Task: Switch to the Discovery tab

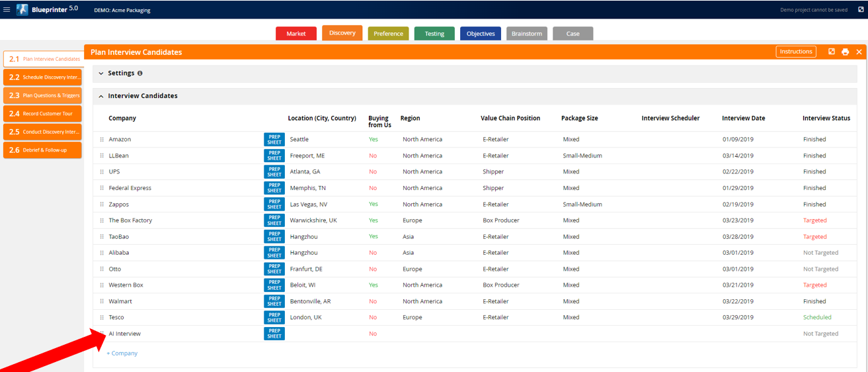Action: [342, 33]
